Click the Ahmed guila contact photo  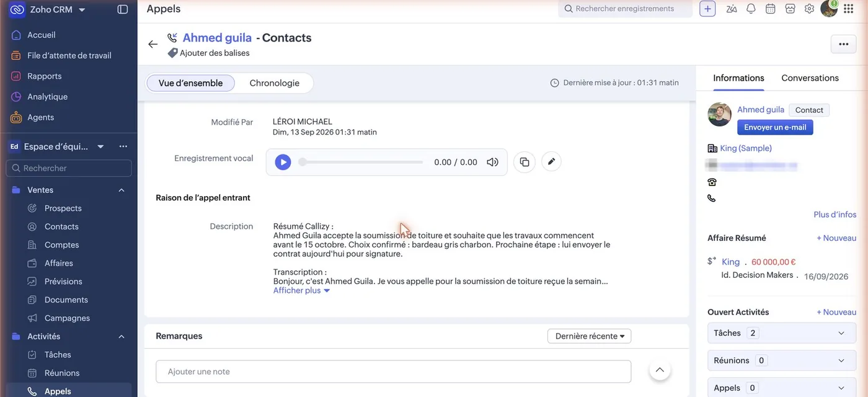point(719,115)
